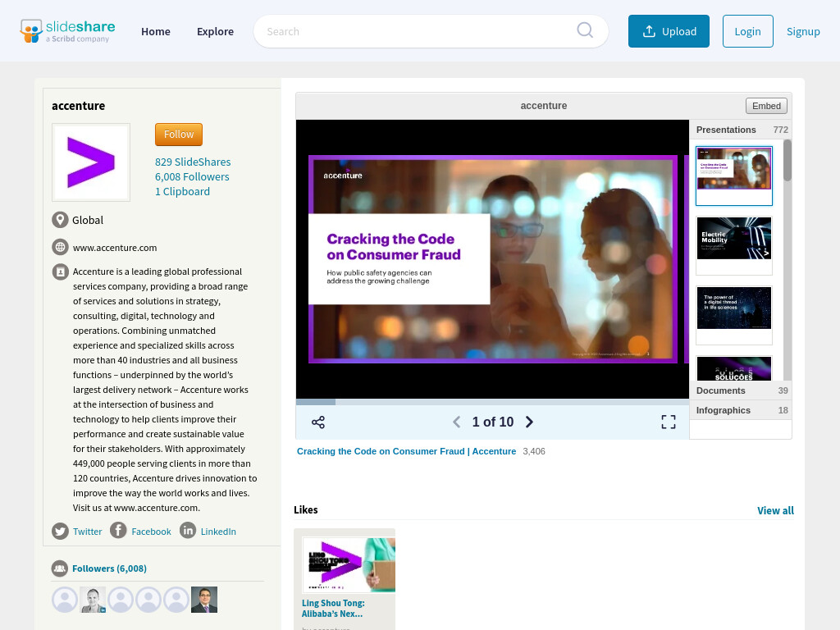Open the LinkedIn text link
This screenshot has width=840, height=630.
coord(218,532)
